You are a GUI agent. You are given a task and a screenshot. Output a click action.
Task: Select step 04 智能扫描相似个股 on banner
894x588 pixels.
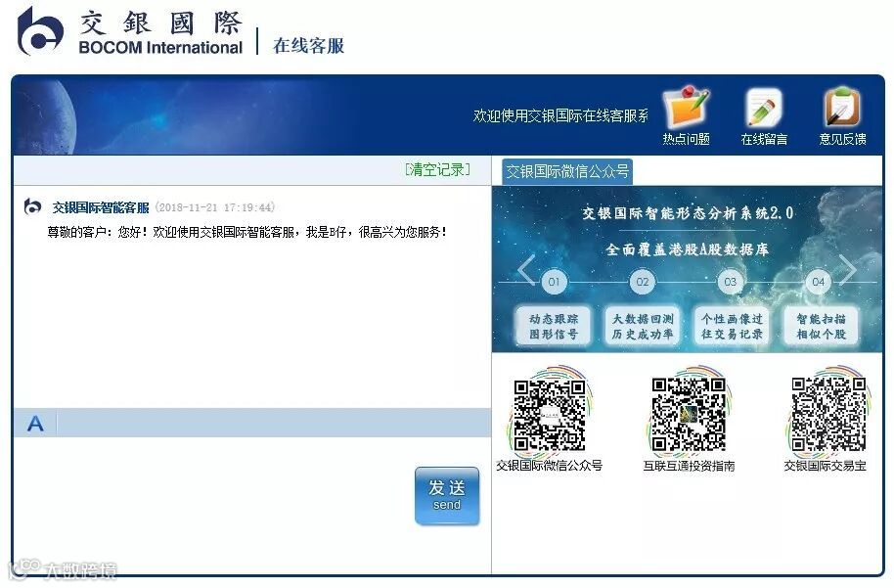click(x=821, y=326)
